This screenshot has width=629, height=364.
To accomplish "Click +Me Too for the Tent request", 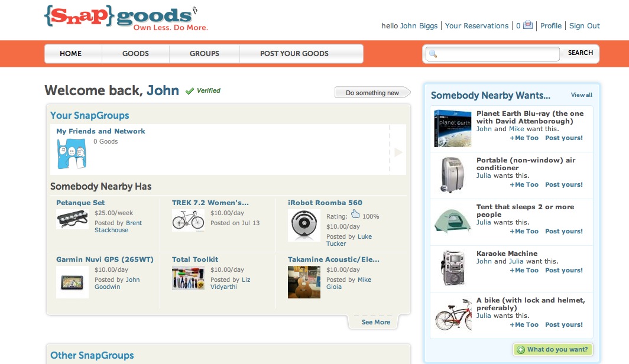I will (524, 231).
